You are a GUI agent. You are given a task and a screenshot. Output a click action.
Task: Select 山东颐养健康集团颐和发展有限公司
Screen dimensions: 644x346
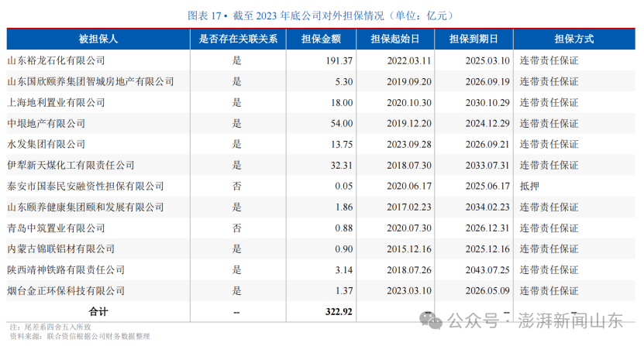[x=85, y=207]
